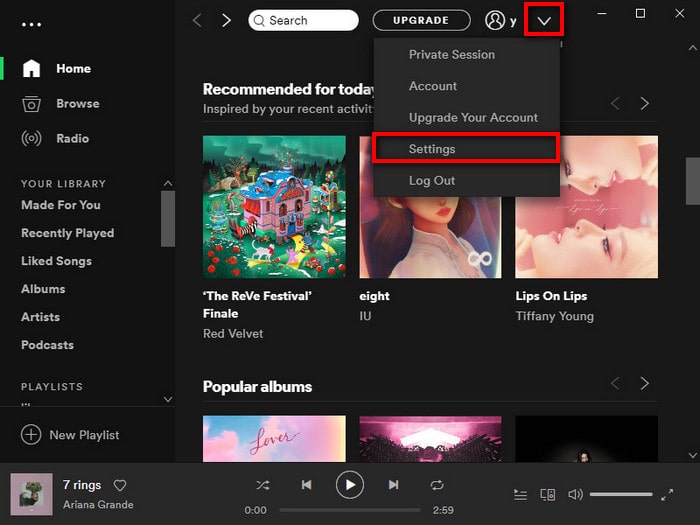Show previous Popular albums arrow
The image size is (700, 525).
coord(616,383)
